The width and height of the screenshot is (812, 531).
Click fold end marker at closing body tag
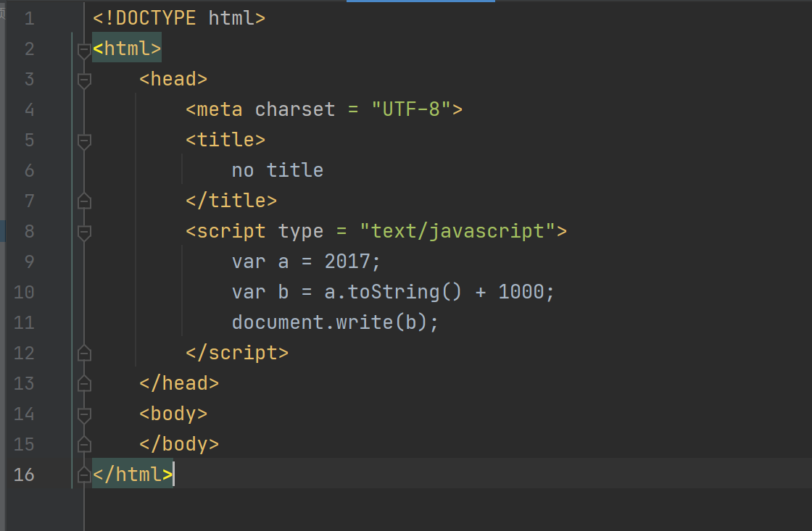click(x=84, y=444)
